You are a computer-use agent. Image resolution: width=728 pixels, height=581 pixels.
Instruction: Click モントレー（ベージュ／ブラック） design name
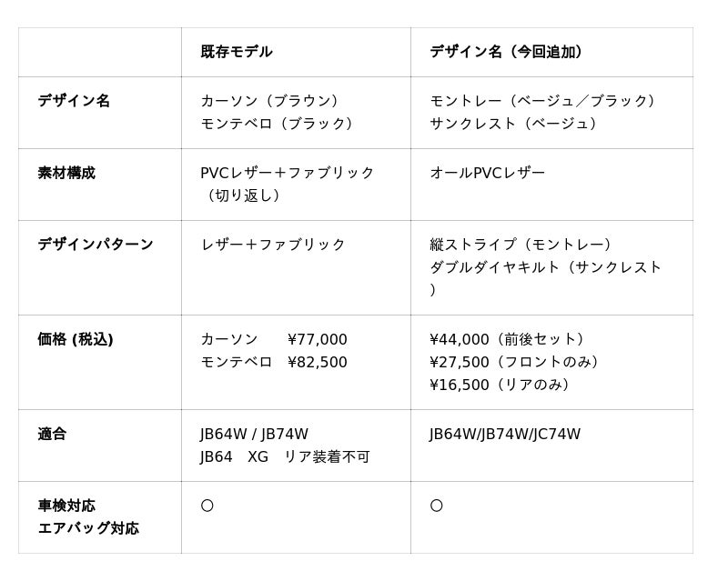(x=545, y=101)
